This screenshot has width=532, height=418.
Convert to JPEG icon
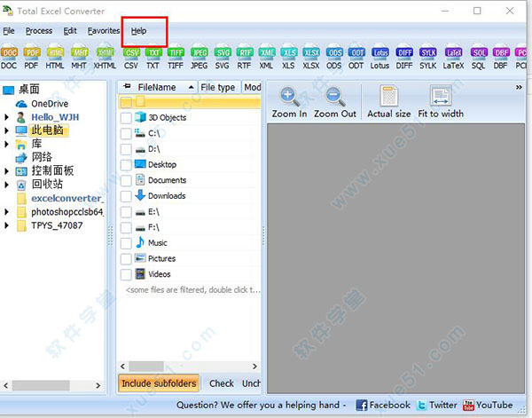click(x=199, y=58)
